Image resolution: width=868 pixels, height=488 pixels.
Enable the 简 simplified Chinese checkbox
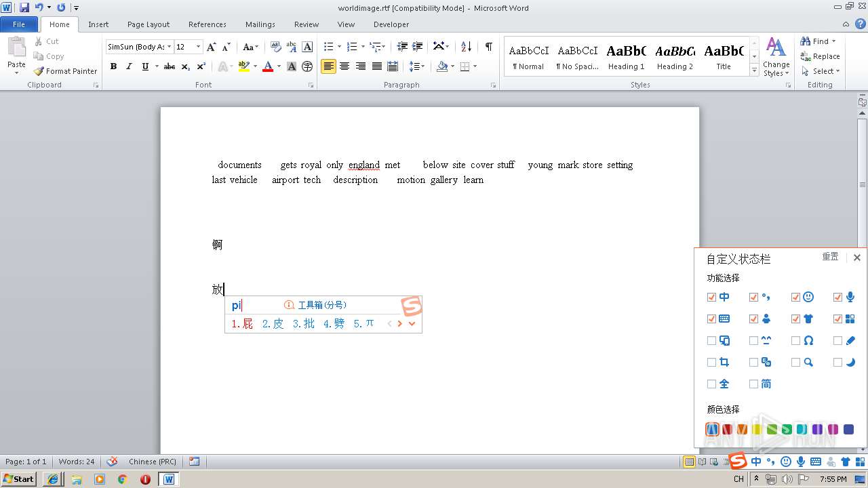point(753,384)
